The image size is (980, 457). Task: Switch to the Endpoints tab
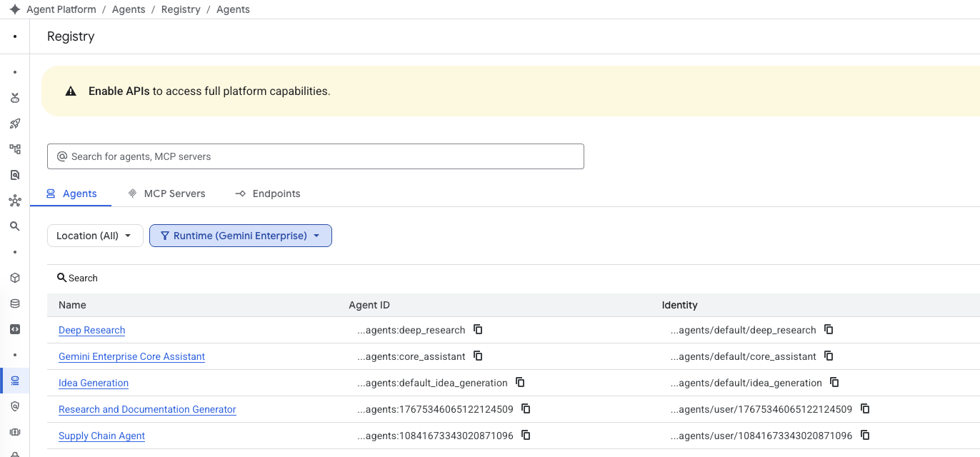[267, 194]
